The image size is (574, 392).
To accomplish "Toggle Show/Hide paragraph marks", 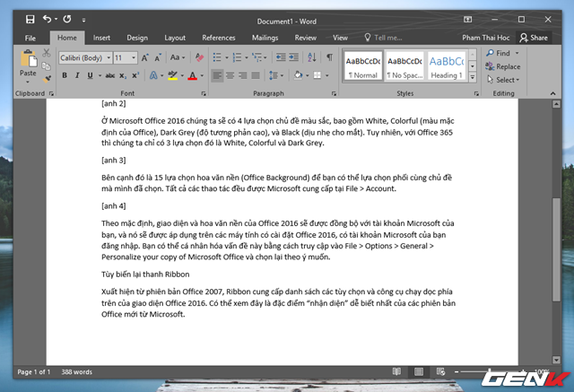I will pos(330,57).
